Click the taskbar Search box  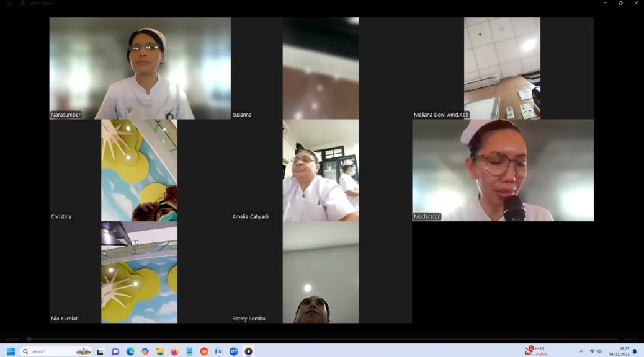(56, 351)
